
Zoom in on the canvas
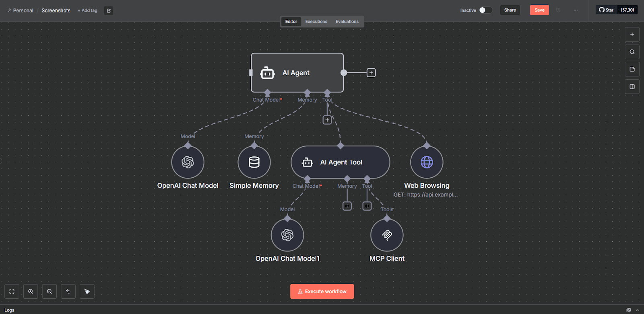(x=31, y=291)
